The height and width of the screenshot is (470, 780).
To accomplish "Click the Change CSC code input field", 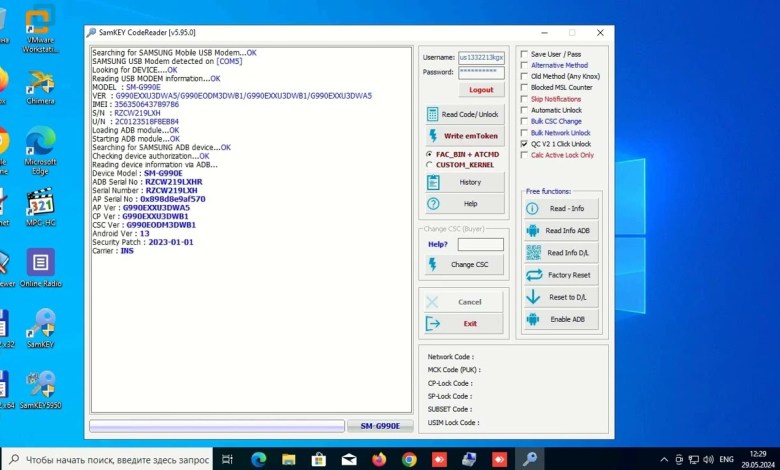I will pyautogui.click(x=480, y=244).
